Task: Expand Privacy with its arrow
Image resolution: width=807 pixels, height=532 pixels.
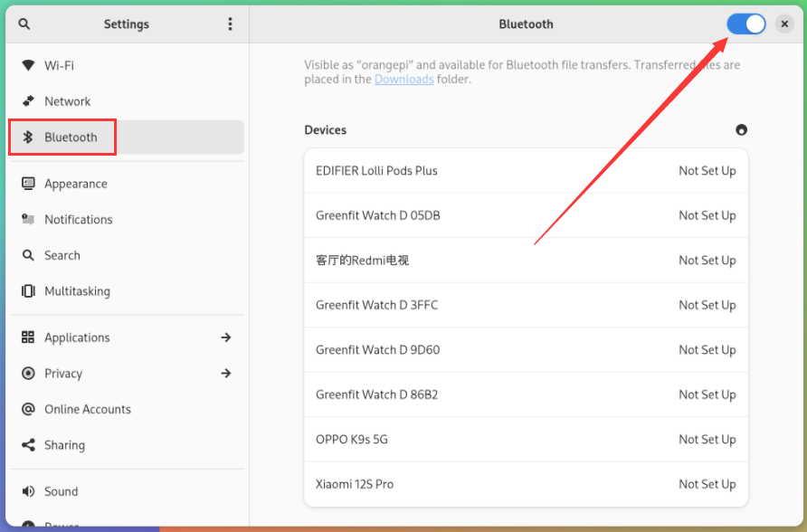Action: coord(226,374)
